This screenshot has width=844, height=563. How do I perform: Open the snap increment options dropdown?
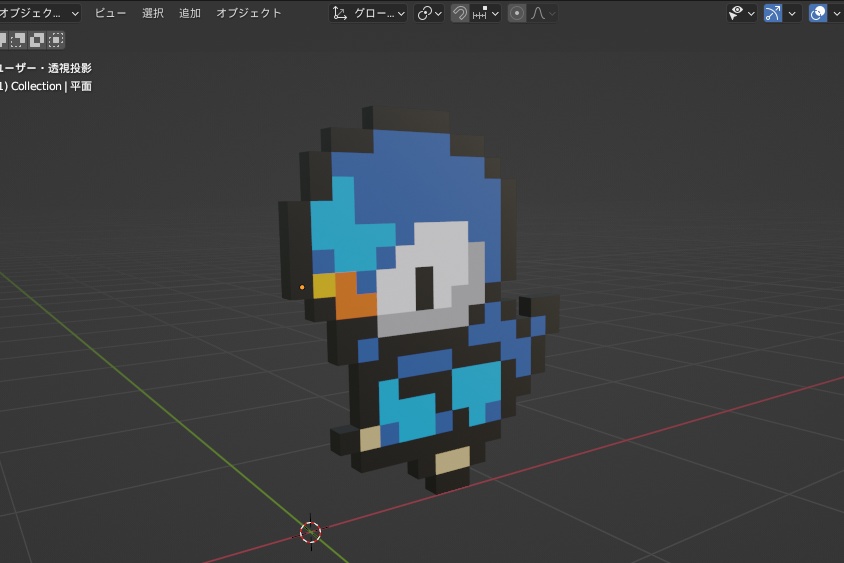click(486, 13)
